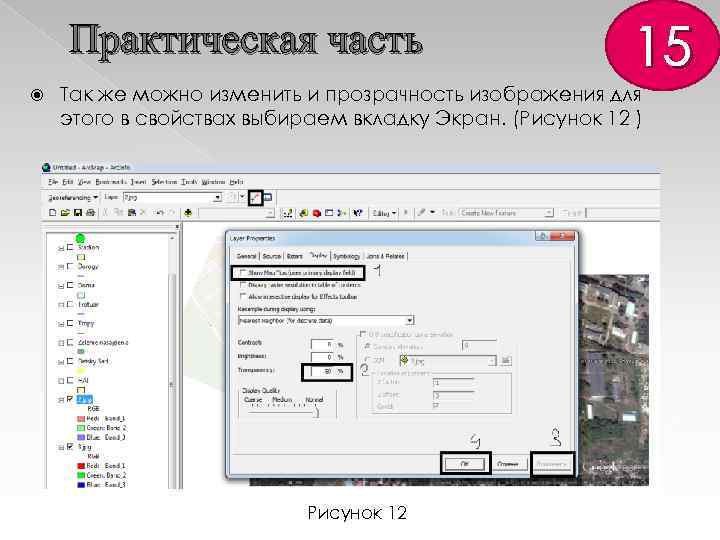The height and width of the screenshot is (540, 720).
Task: Open the Insert menu
Action: (138, 182)
